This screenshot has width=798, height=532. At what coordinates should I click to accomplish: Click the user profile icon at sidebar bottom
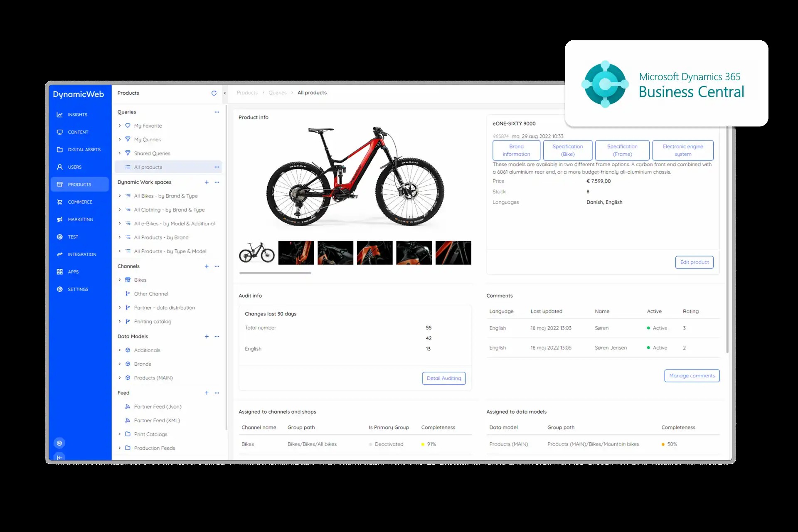59,443
